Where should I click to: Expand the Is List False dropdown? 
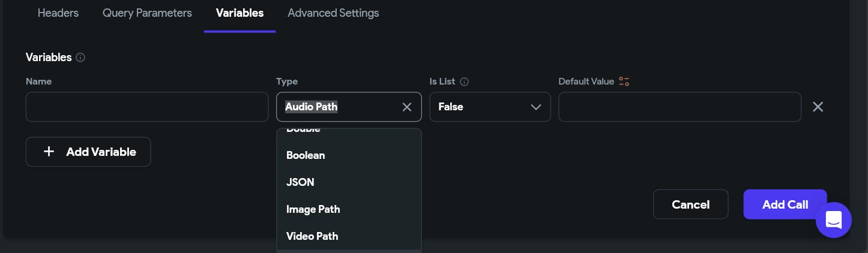490,107
